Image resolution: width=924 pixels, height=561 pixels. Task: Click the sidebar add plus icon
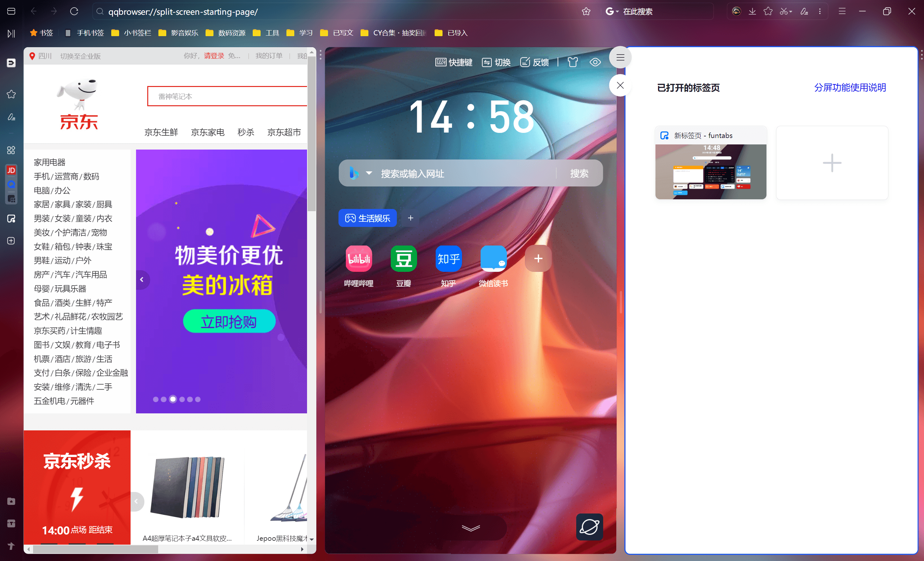(11, 241)
